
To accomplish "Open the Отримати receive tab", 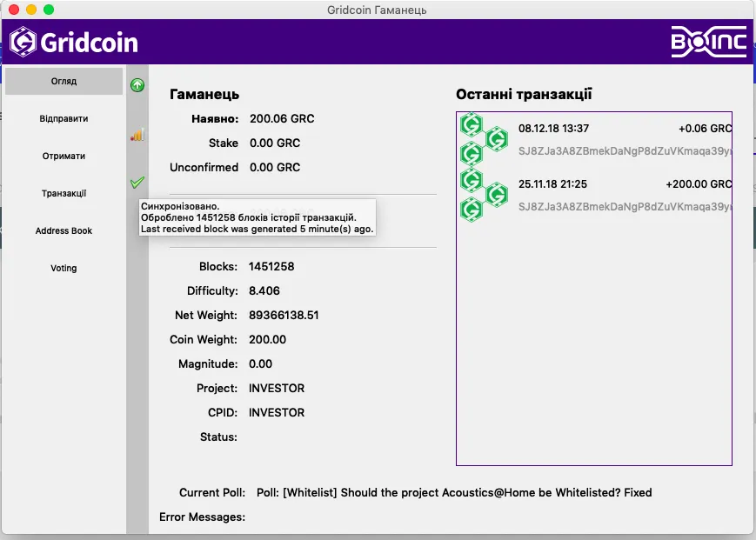I will [64, 156].
